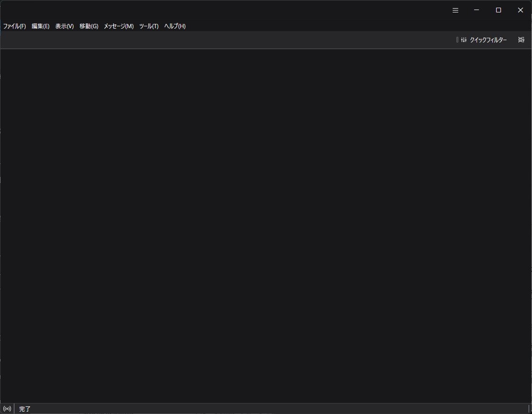Image resolution: width=532 pixels, height=414 pixels.
Task: Click the 完了 status bar text
Action: pos(25,409)
